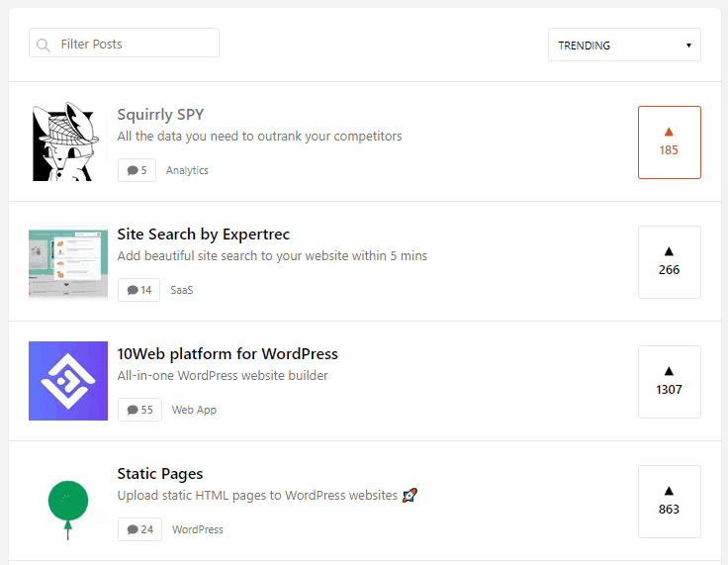
Task: Upvote 10Web platform with 1307 votes
Action: coord(669,382)
